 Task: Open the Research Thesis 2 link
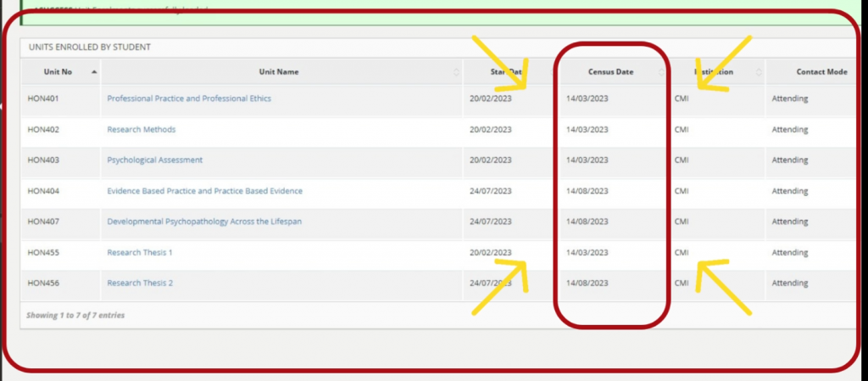pyautogui.click(x=140, y=283)
